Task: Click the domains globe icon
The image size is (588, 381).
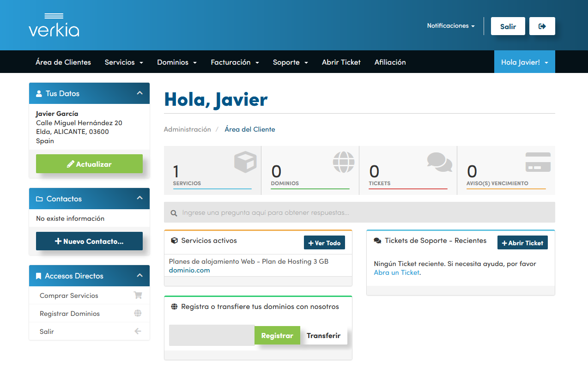Action: click(344, 162)
